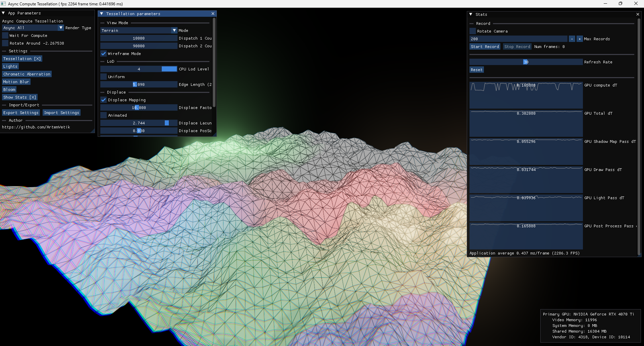This screenshot has width=644, height=346.
Task: Click the Tessellation parameters vertical scrollbar
Action: (x=214, y=63)
